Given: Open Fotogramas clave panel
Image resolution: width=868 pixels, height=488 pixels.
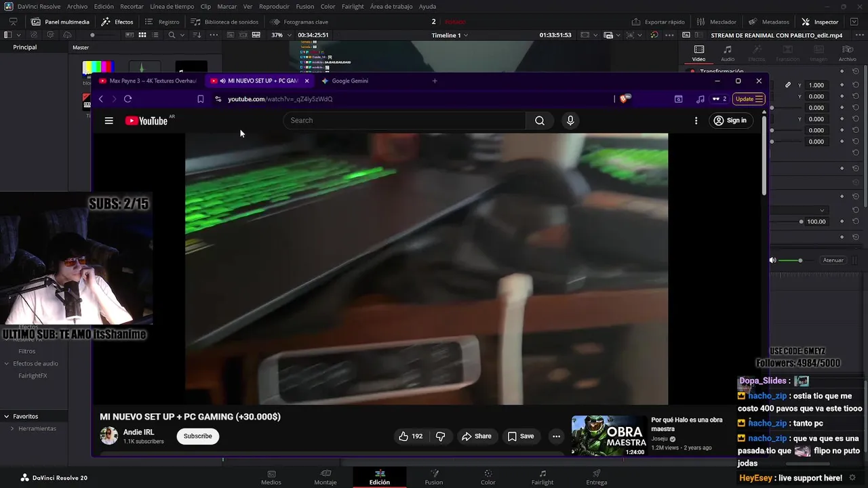Looking at the screenshot, I should point(300,22).
